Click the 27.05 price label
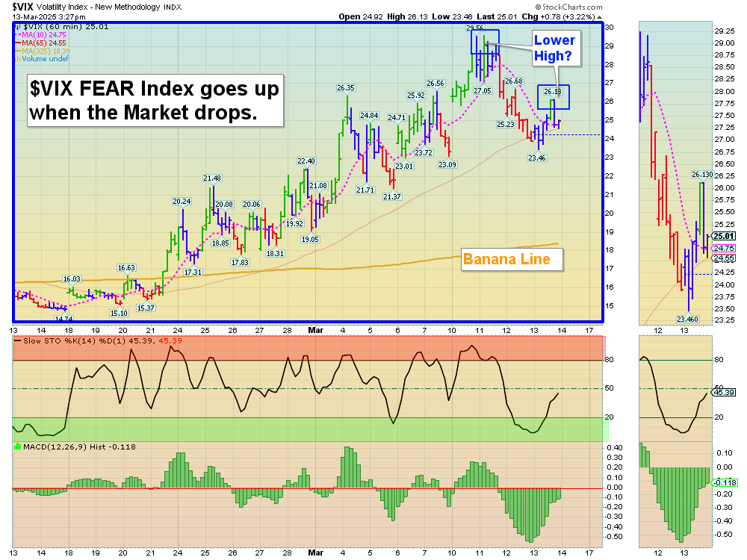747x560 pixels. [483, 91]
